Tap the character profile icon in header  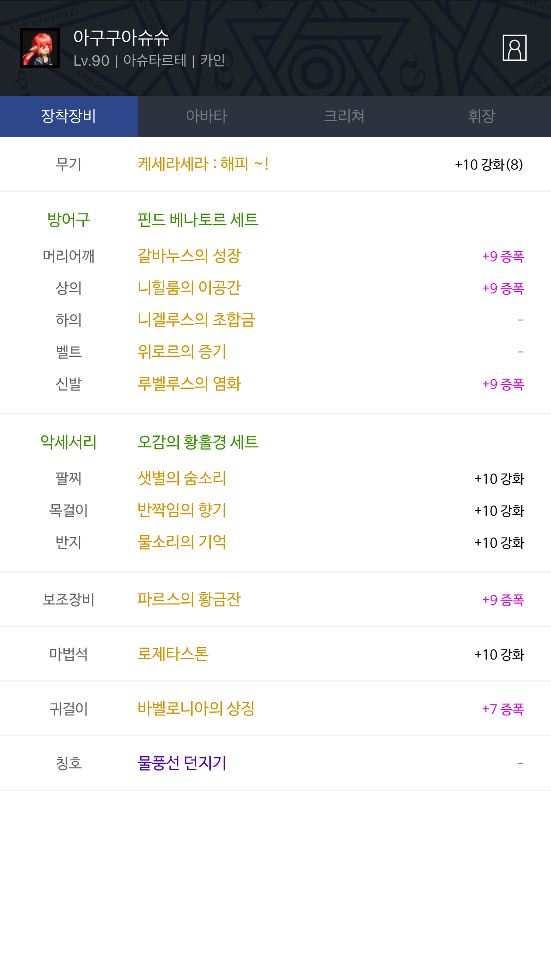pyautogui.click(x=514, y=48)
